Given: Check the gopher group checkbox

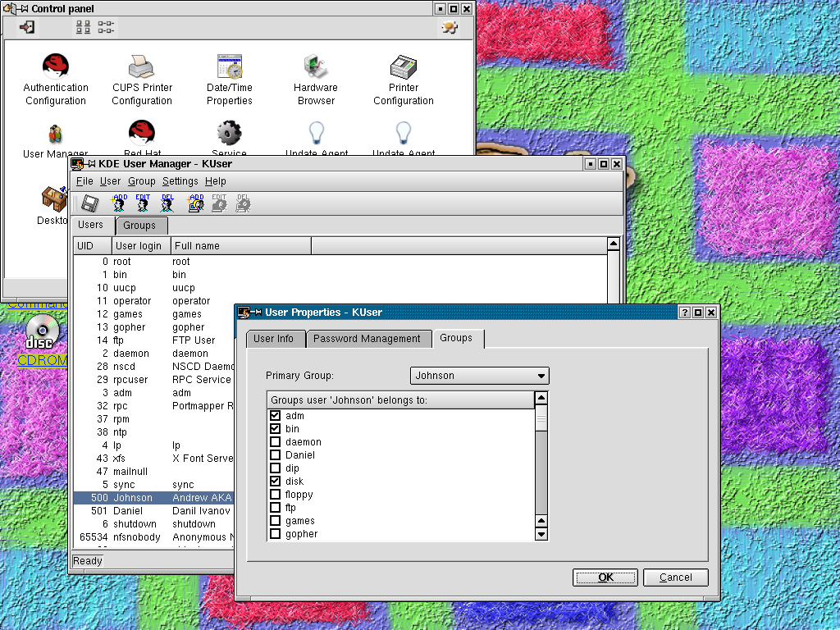Looking at the screenshot, I should (x=276, y=533).
